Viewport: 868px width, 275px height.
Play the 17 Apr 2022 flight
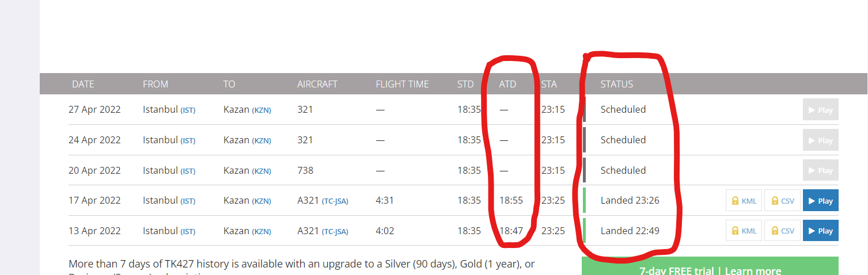[x=820, y=201]
